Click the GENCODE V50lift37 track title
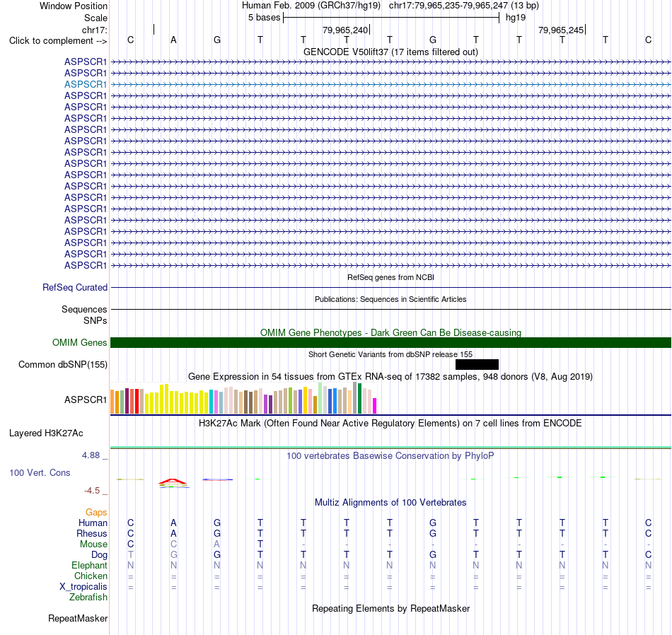 click(390, 52)
